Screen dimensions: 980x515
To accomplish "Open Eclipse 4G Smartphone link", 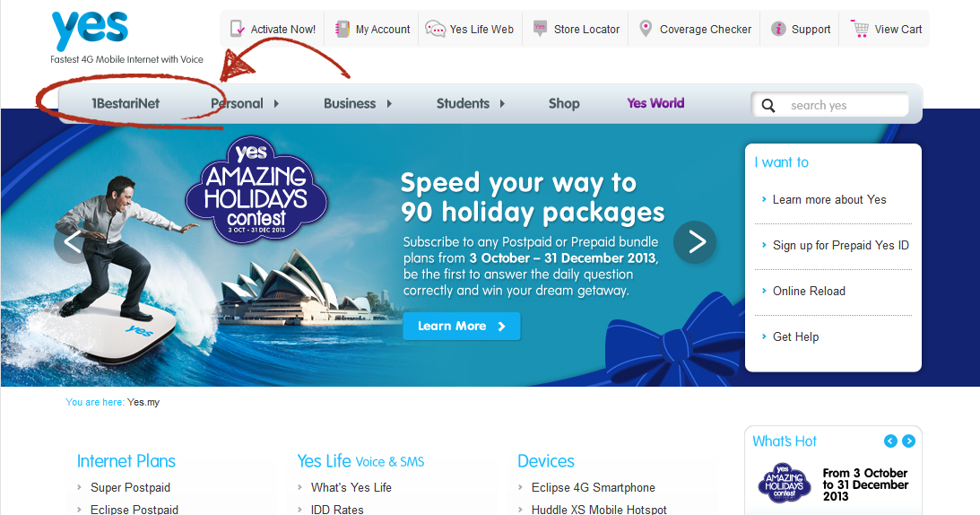I will pos(594,487).
